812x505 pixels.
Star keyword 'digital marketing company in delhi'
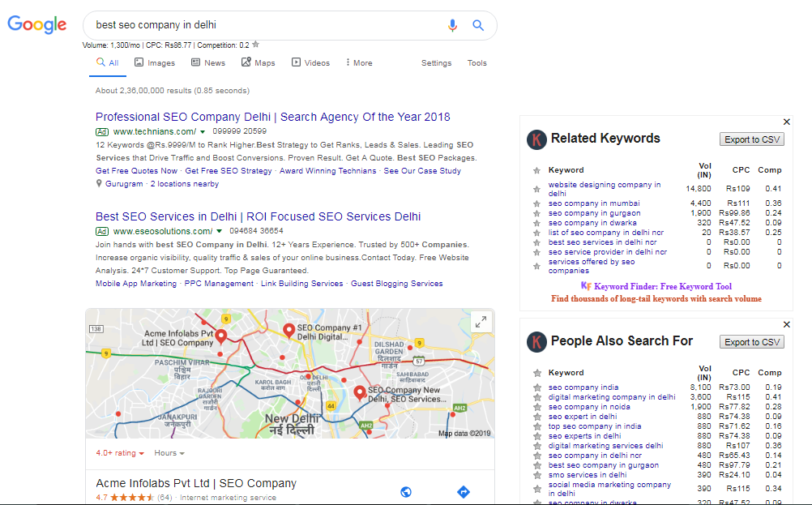537,397
